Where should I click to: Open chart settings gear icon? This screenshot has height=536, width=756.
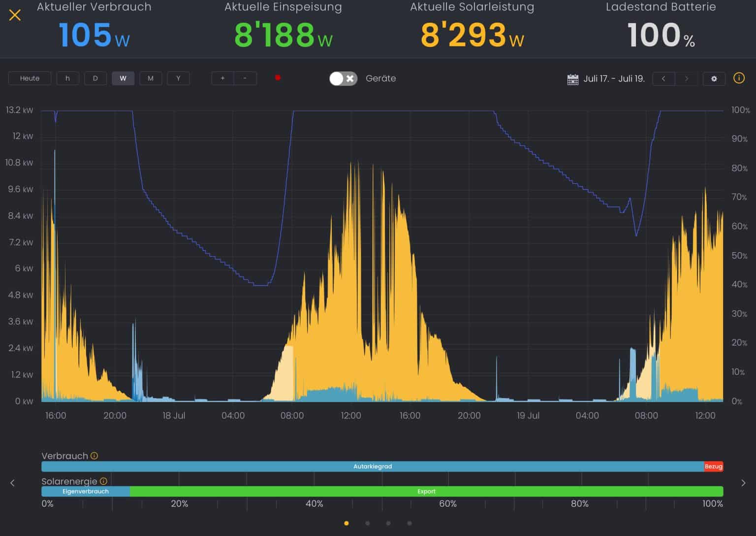714,78
